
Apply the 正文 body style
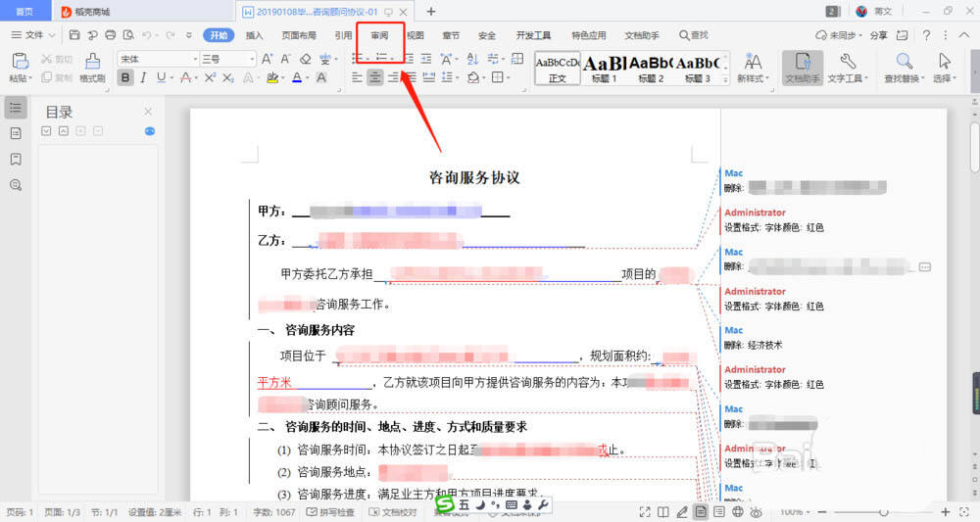click(x=557, y=68)
